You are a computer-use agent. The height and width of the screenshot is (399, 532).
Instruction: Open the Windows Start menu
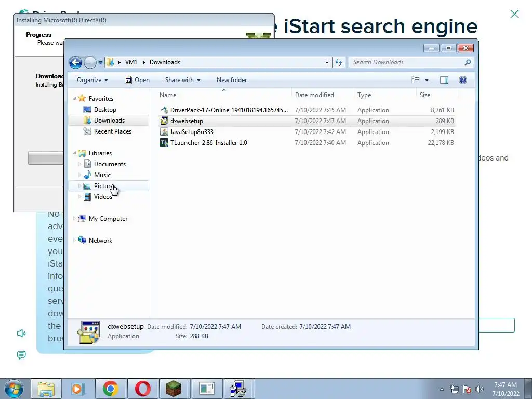[x=14, y=389]
